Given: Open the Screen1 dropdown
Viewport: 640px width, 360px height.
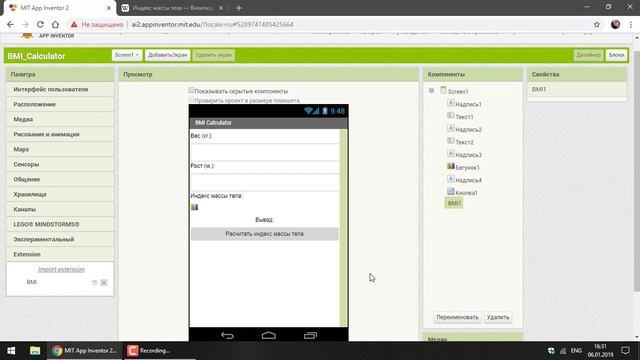Looking at the screenshot, I should pyautogui.click(x=127, y=55).
